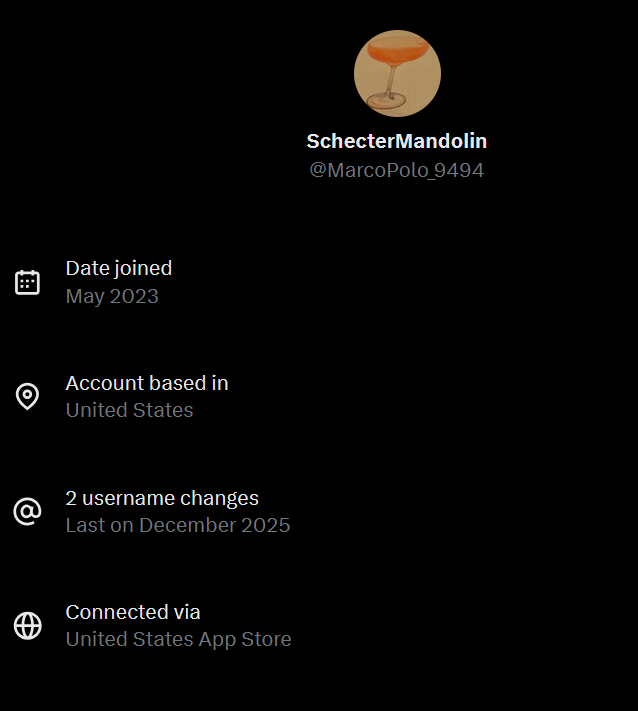The image size is (638, 711).
Task: Click the United States location text
Action: coord(129,410)
